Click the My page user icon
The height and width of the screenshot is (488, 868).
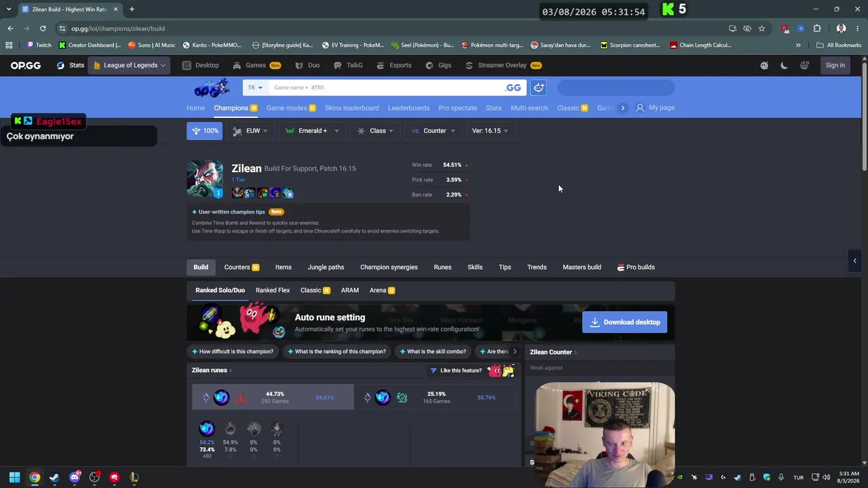pos(639,108)
